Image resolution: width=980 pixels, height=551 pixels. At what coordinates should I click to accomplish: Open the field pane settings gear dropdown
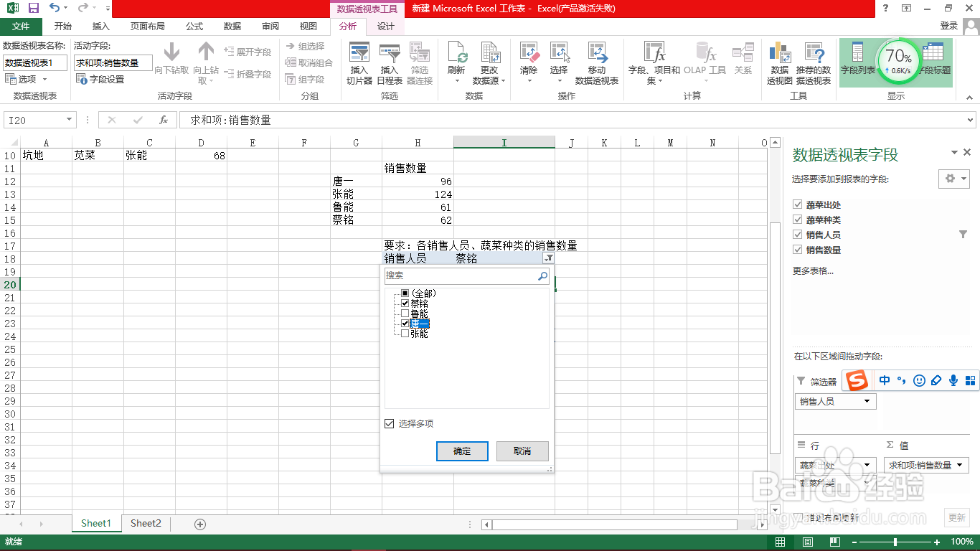pyautogui.click(x=954, y=178)
